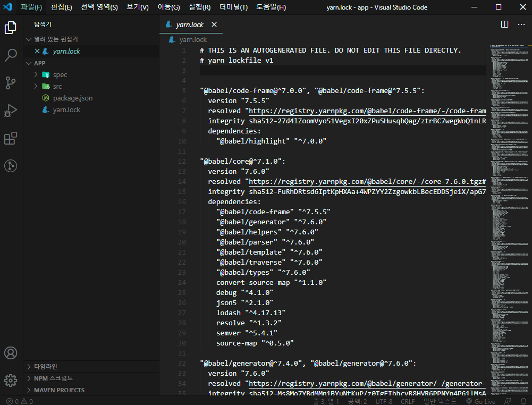Screen dimensions: 532x405
Task: Click the text 'lodash "^4.17.13"'
Action: [x=251, y=313]
